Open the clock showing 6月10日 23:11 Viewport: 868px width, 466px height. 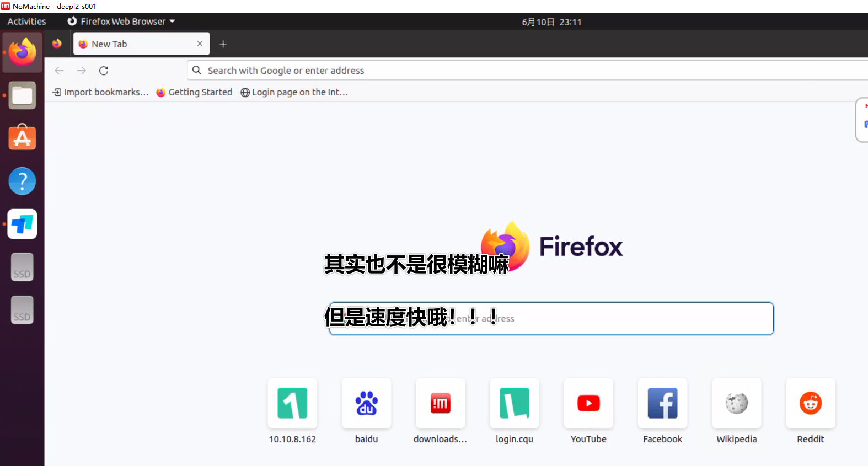[x=551, y=22]
